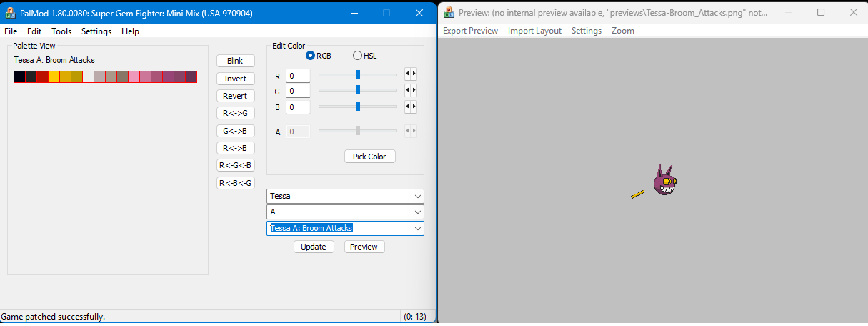Click the Tessa sprite in the preview
Viewport: 868px width, 326px height.
[664, 182]
